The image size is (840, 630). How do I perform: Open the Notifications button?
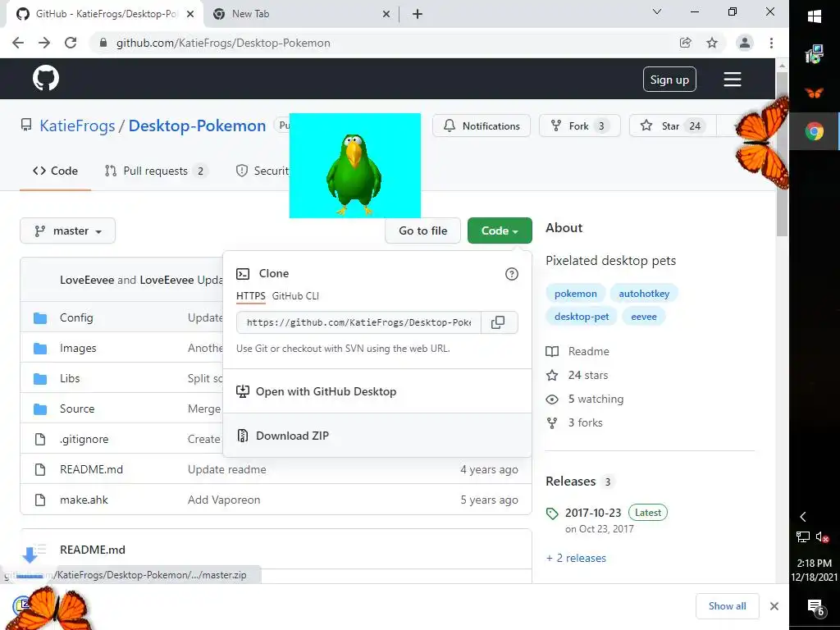[x=481, y=126]
